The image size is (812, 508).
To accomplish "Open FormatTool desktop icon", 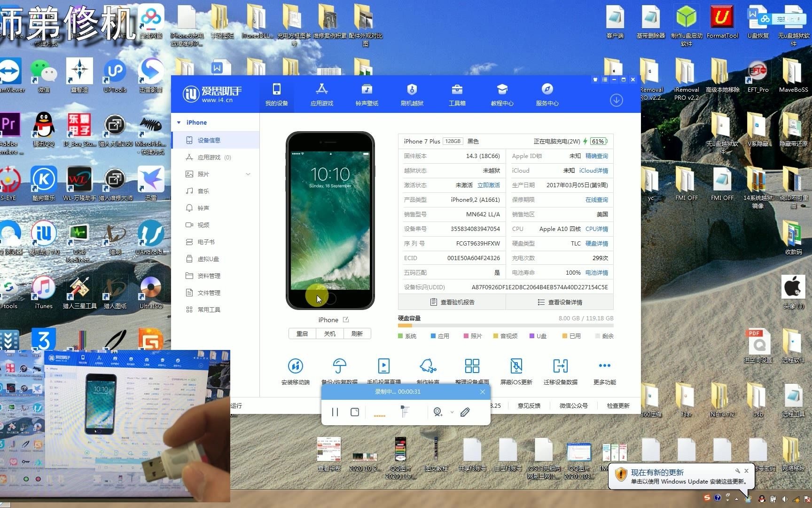I will 722,22.
